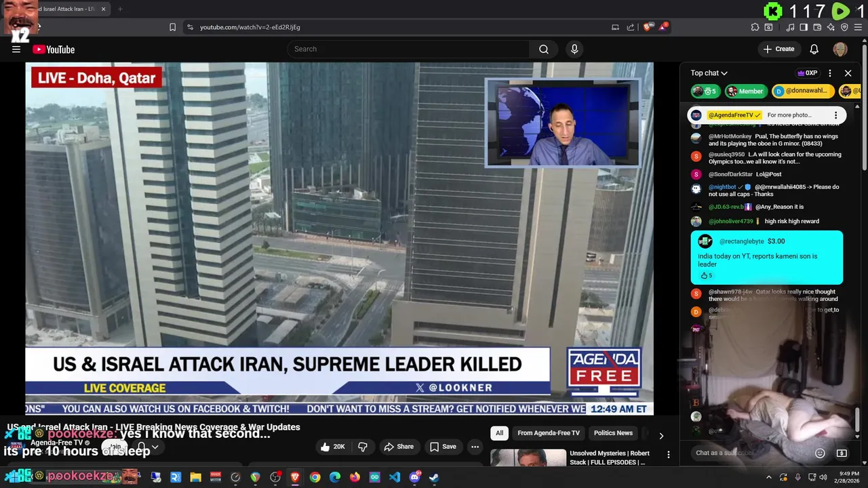Open the Unsolved Mysteries Robert Stack title
Screen dimensions: 868x488
pyautogui.click(x=610, y=457)
